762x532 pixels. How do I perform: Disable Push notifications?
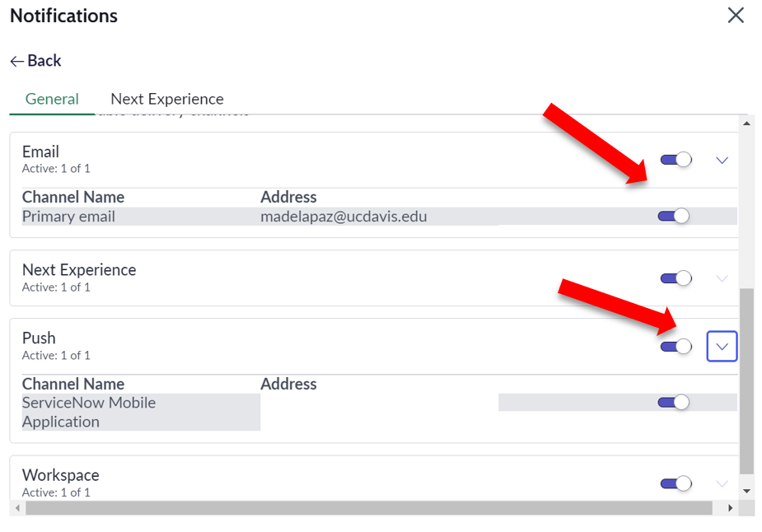click(x=675, y=346)
